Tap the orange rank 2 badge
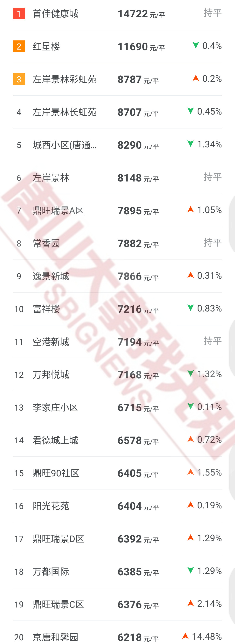Image resolution: width=235 pixels, height=644 pixels. pyautogui.click(x=19, y=46)
